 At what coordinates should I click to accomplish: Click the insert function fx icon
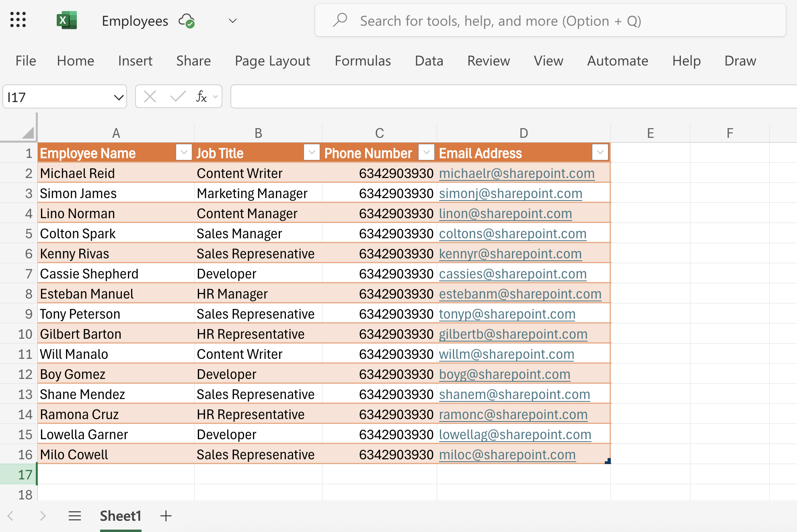coord(201,96)
